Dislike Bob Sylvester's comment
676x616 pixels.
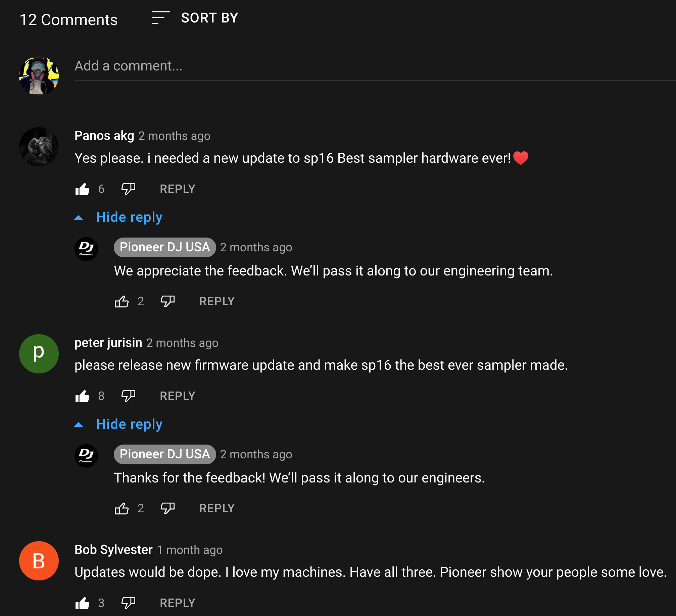point(128,603)
